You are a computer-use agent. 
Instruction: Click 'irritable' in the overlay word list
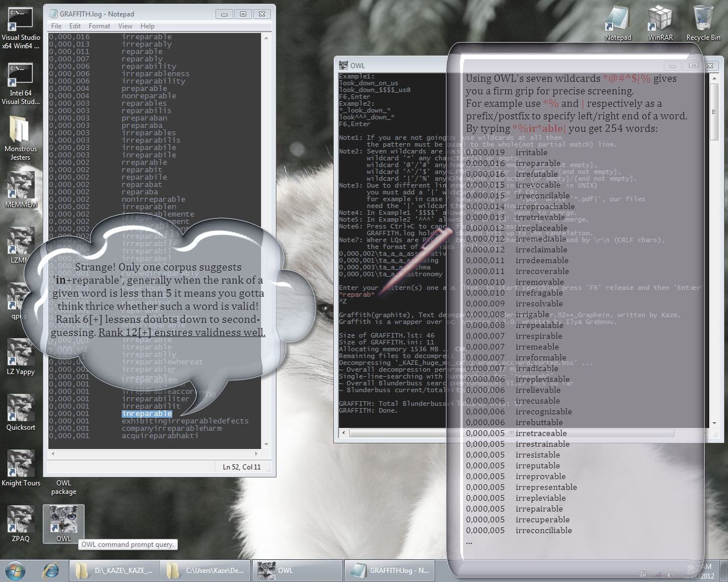tap(531, 152)
